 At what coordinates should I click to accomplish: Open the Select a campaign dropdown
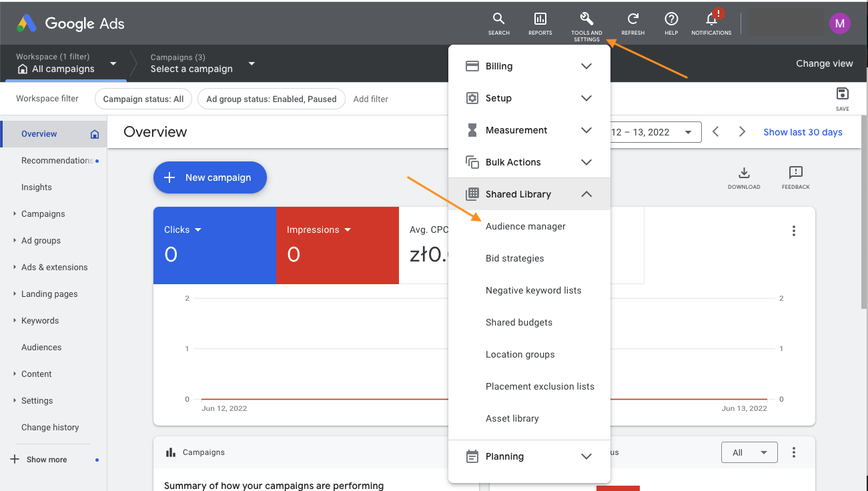point(252,63)
